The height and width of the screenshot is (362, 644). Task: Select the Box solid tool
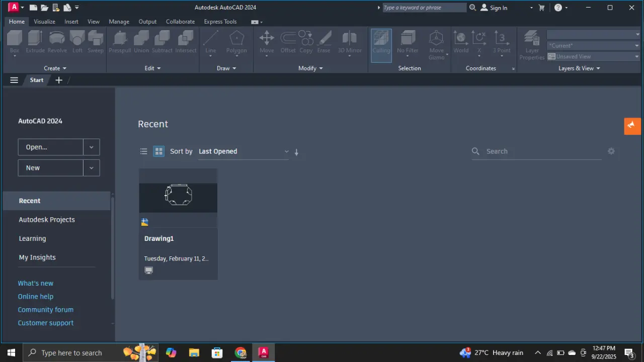(x=15, y=43)
